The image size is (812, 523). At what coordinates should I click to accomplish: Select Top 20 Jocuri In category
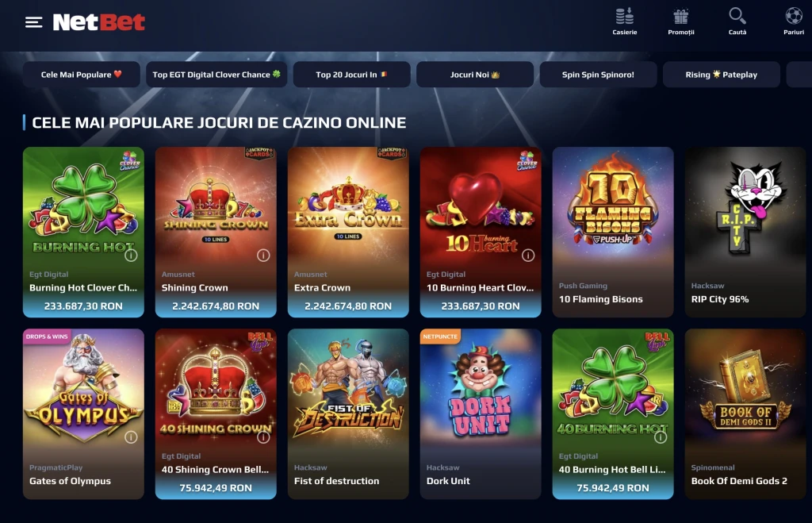[x=351, y=75]
